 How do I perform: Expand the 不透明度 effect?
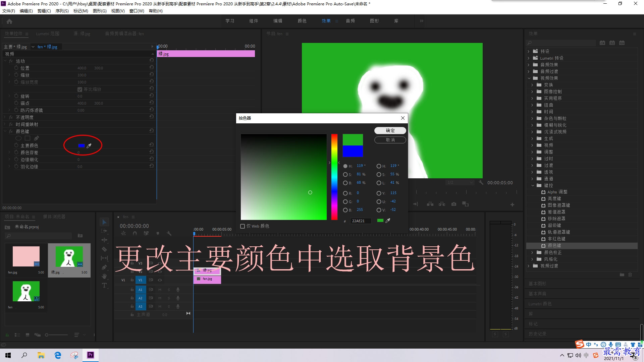(x=5, y=117)
